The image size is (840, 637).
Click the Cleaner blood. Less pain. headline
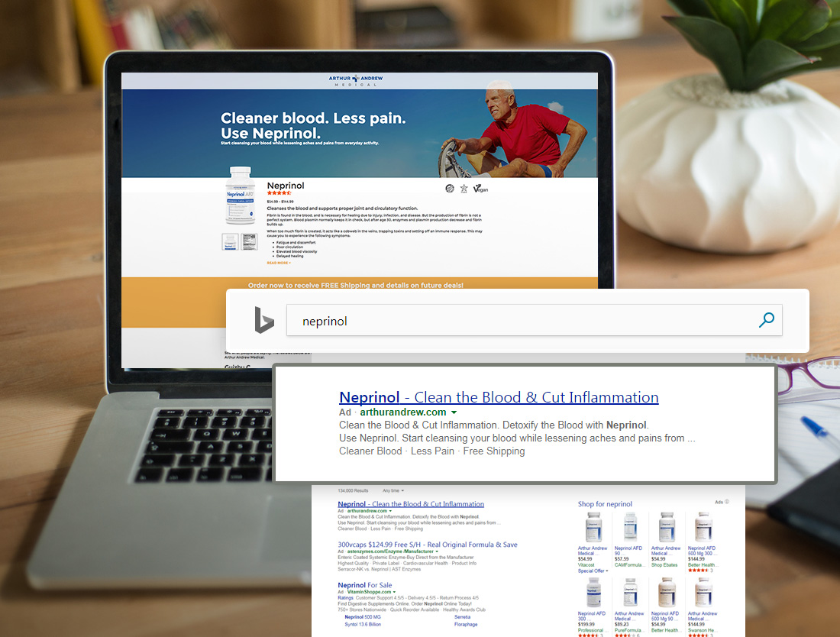313,118
